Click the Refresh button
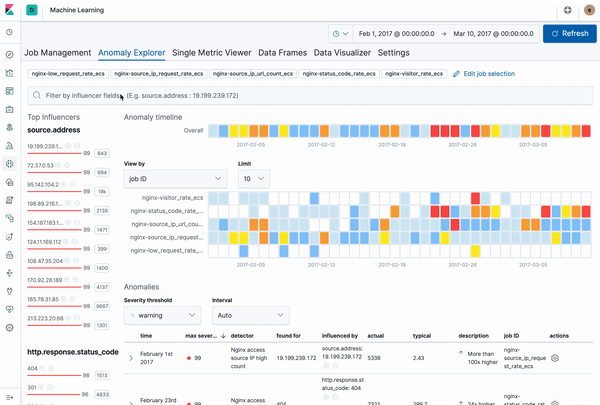600x405 pixels. pos(570,34)
